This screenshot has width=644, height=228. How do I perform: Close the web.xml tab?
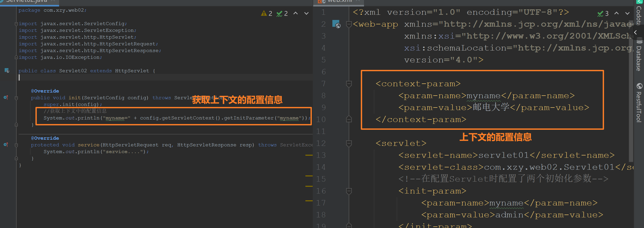pos(358,1)
